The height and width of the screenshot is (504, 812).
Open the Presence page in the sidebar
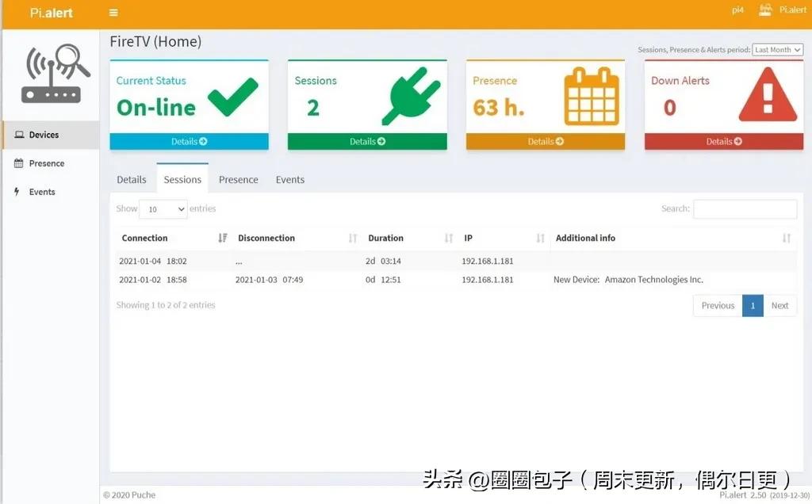pos(51,163)
